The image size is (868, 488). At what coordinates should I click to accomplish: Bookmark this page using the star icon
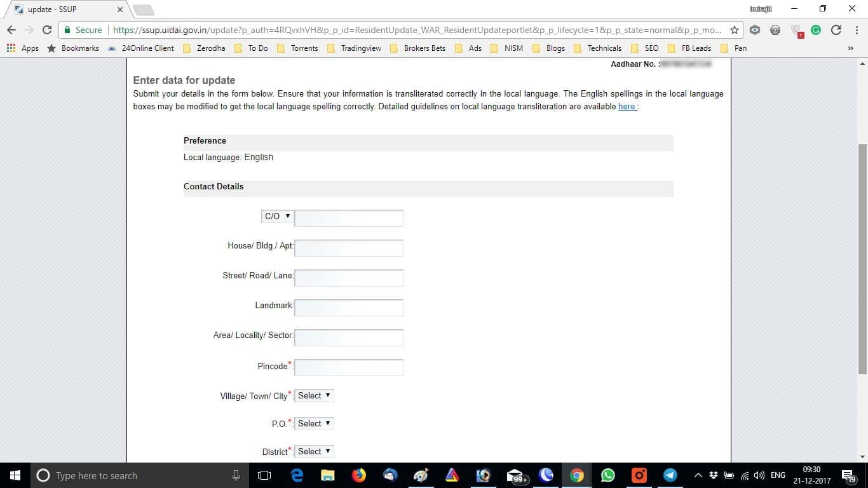point(734,29)
